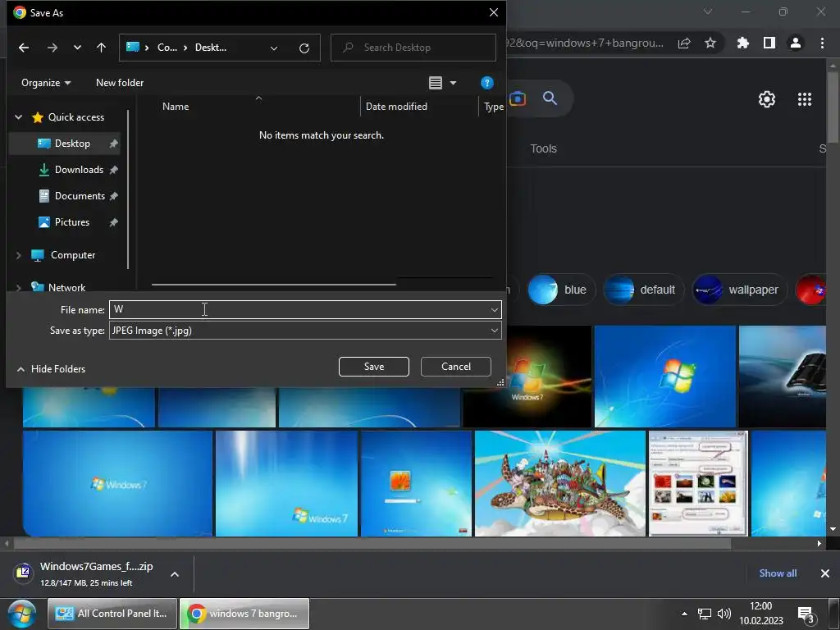
Task: Select Pictures in Quick access
Action: [x=71, y=222]
